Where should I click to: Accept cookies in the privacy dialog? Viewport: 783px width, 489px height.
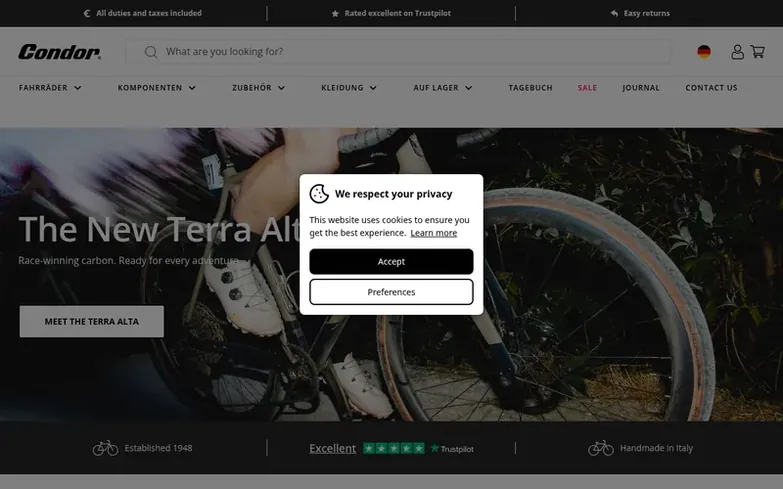[392, 262]
